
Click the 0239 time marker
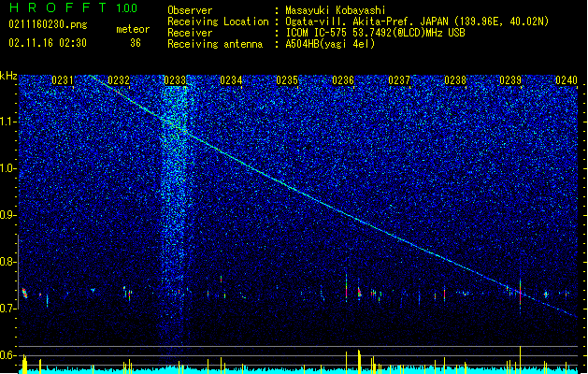(x=510, y=80)
